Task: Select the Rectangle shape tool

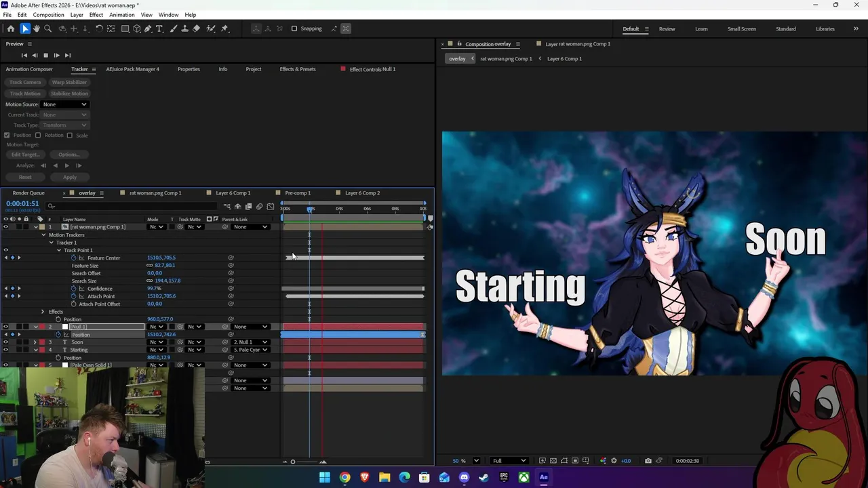Action: 125,28
